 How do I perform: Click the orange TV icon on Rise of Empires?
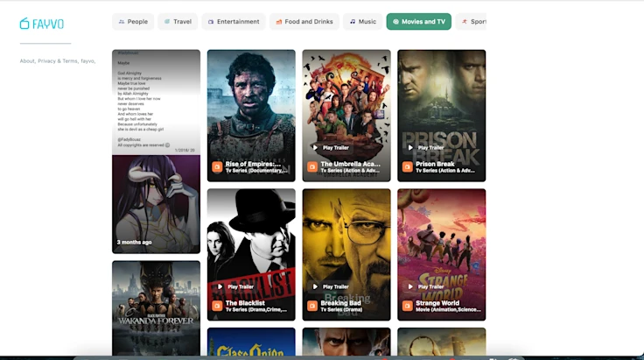(217, 166)
